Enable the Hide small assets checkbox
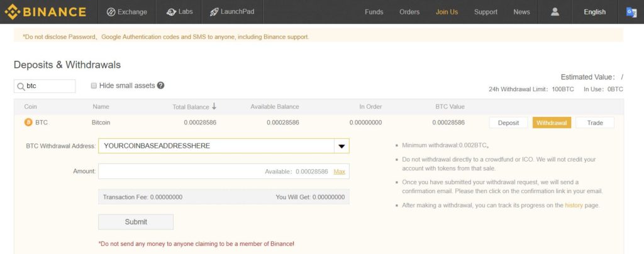The height and width of the screenshot is (254, 644). (x=94, y=86)
